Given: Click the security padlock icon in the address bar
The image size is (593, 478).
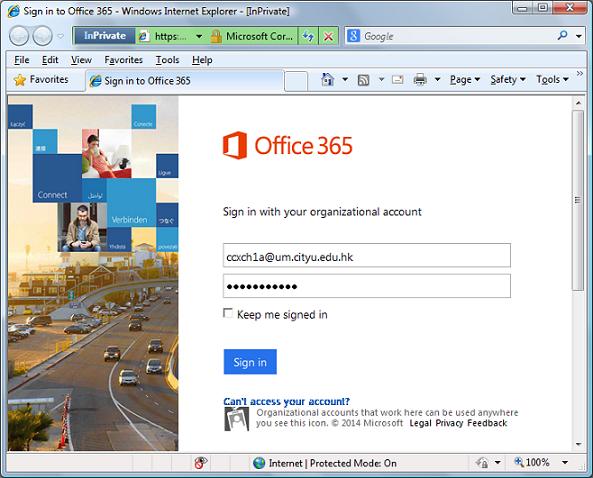Looking at the screenshot, I should (216, 37).
